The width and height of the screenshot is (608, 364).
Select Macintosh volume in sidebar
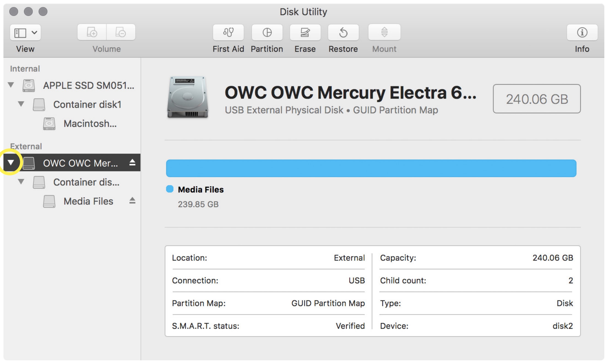coord(90,124)
